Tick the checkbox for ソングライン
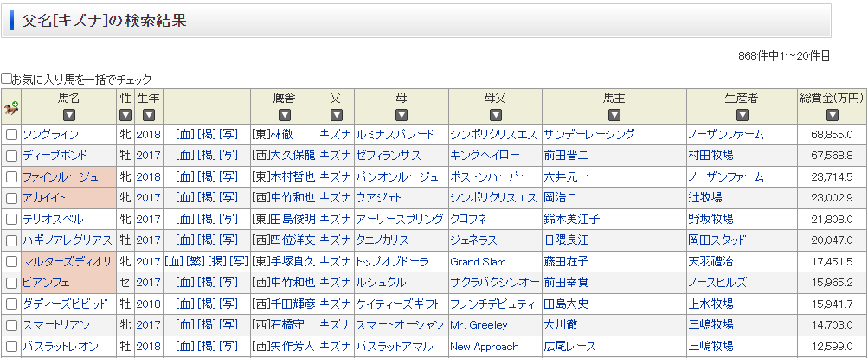 pyautogui.click(x=11, y=135)
